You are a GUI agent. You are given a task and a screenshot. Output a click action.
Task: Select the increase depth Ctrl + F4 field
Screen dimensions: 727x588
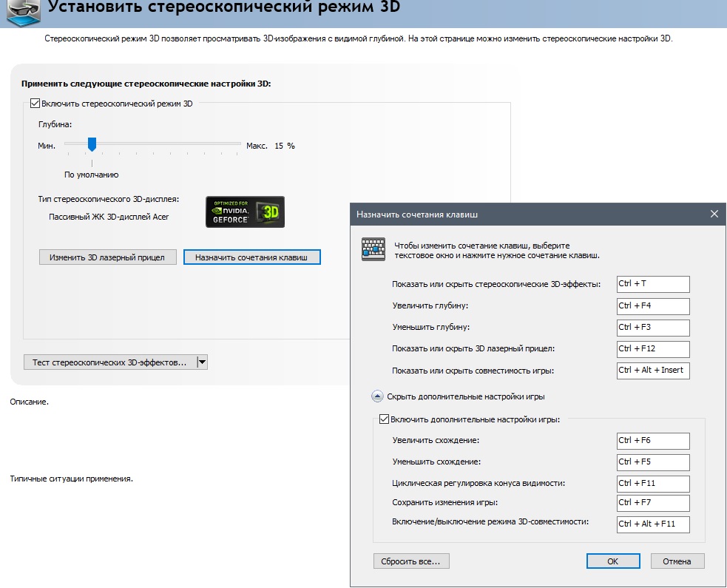point(652,305)
